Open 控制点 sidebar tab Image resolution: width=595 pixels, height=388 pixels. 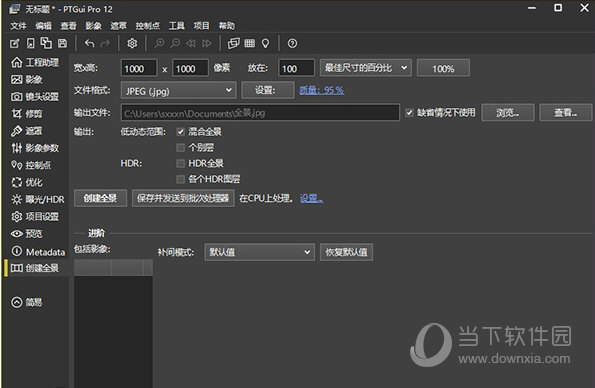[31, 165]
